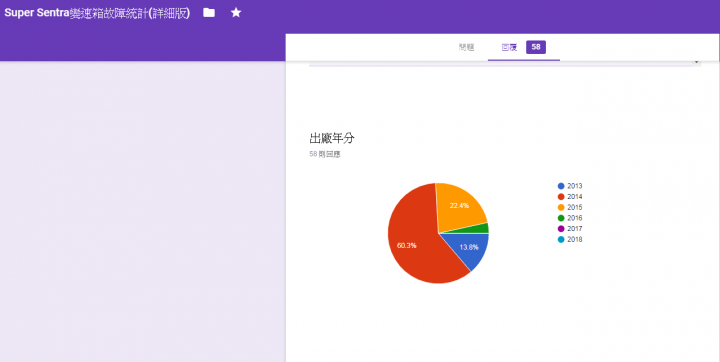Click the 2014 legend label text
Image resolution: width=720 pixels, height=362 pixels.
(575, 197)
